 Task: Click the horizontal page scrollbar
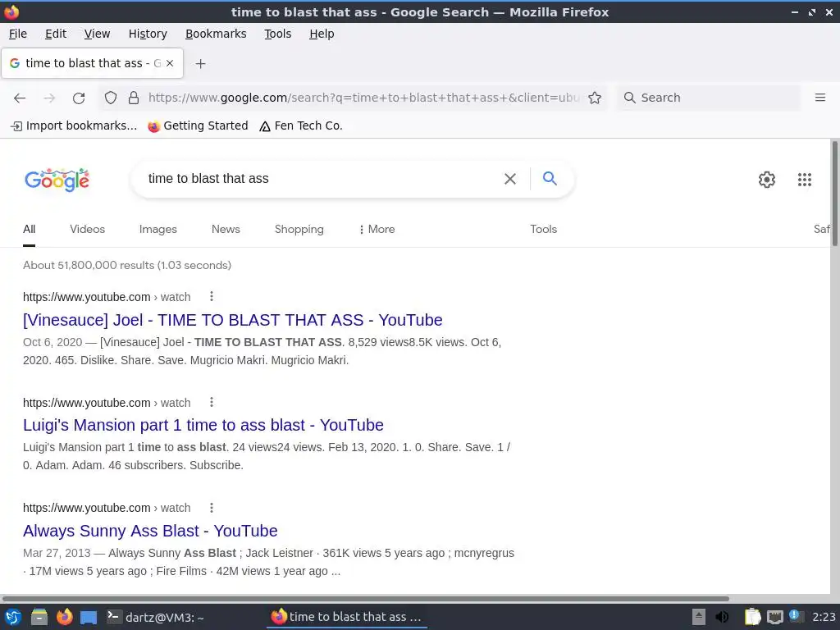366,598
